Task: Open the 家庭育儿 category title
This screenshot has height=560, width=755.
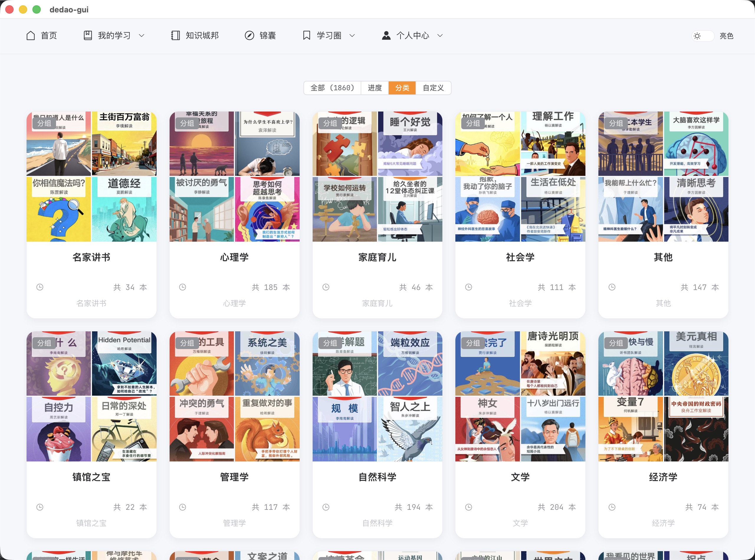Action: tap(377, 257)
